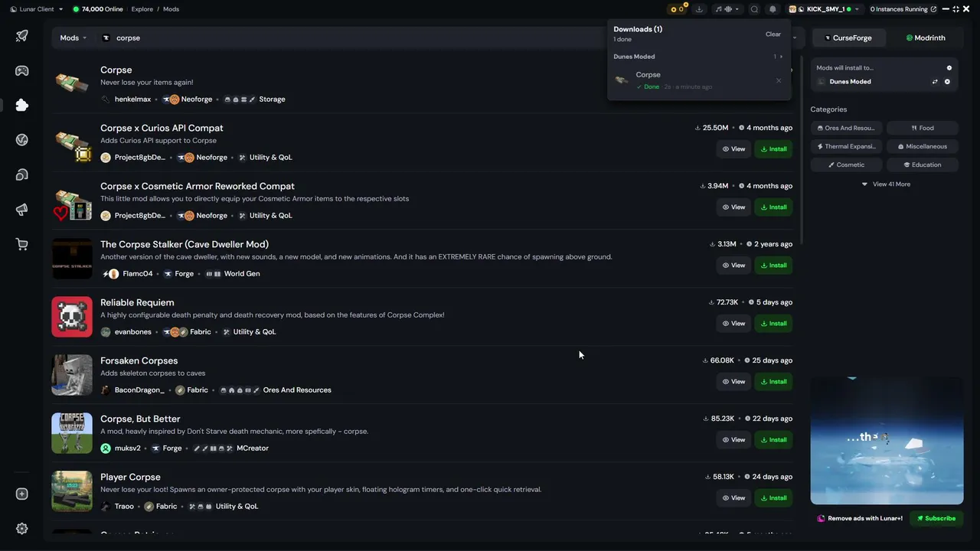
Task: Open the 0 Instances Running panel
Action: [903, 9]
